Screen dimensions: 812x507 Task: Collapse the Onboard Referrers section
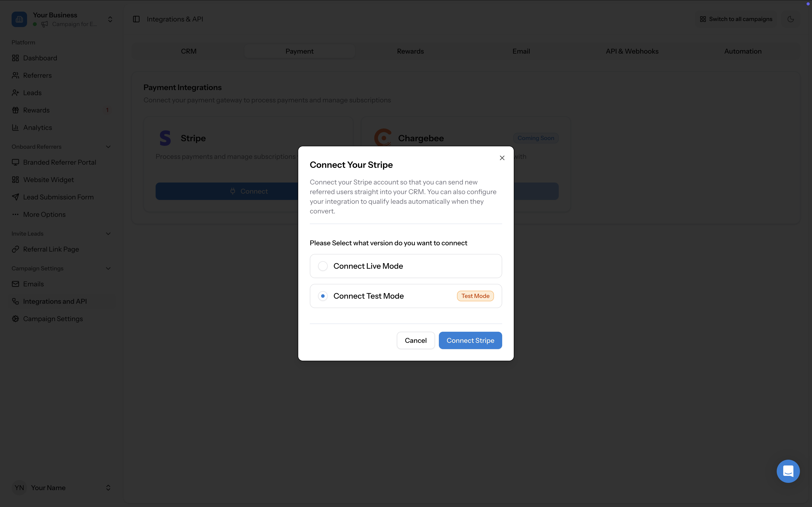[x=108, y=147]
